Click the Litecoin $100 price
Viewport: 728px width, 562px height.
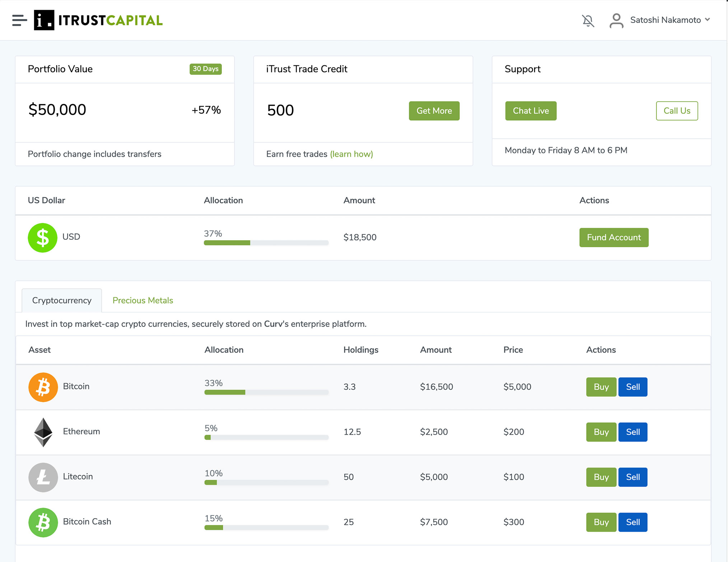point(514,477)
